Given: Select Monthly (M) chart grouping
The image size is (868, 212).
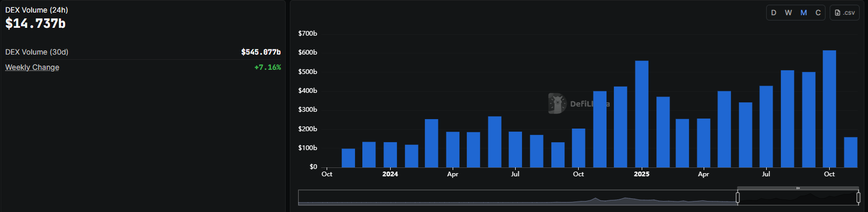Looking at the screenshot, I should (x=803, y=13).
